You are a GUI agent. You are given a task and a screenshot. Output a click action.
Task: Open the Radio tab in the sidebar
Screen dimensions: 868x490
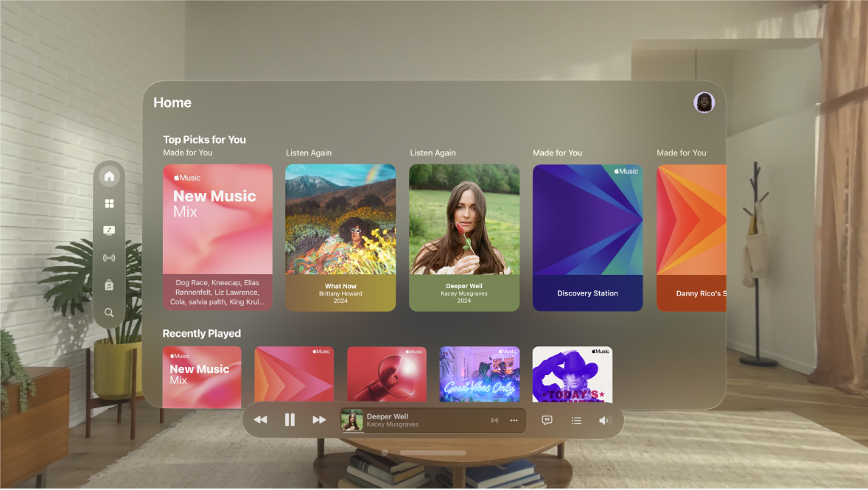pyautogui.click(x=109, y=258)
